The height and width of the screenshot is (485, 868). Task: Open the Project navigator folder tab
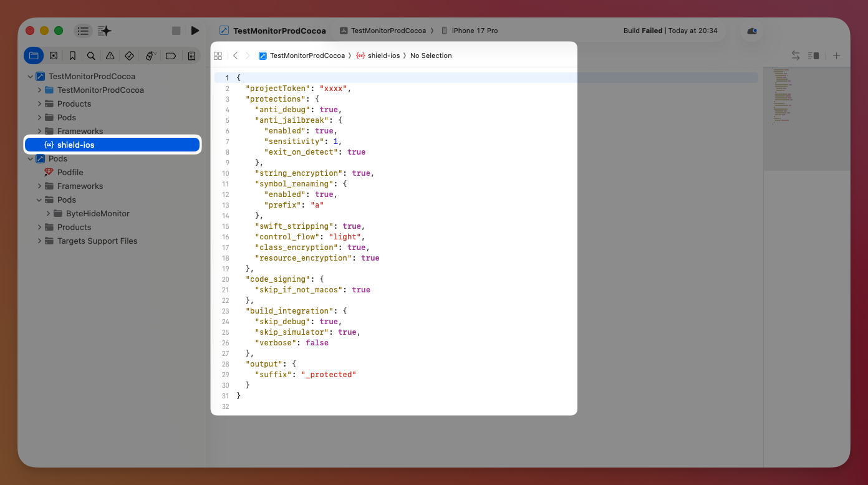pyautogui.click(x=34, y=55)
